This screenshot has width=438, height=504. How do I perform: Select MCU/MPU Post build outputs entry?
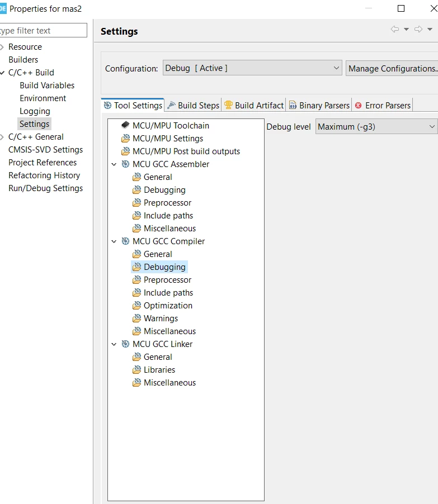click(186, 151)
